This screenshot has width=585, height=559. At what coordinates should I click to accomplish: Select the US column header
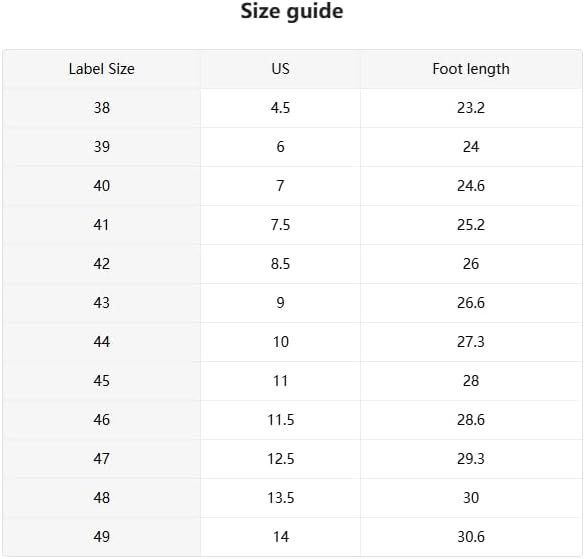point(281,69)
